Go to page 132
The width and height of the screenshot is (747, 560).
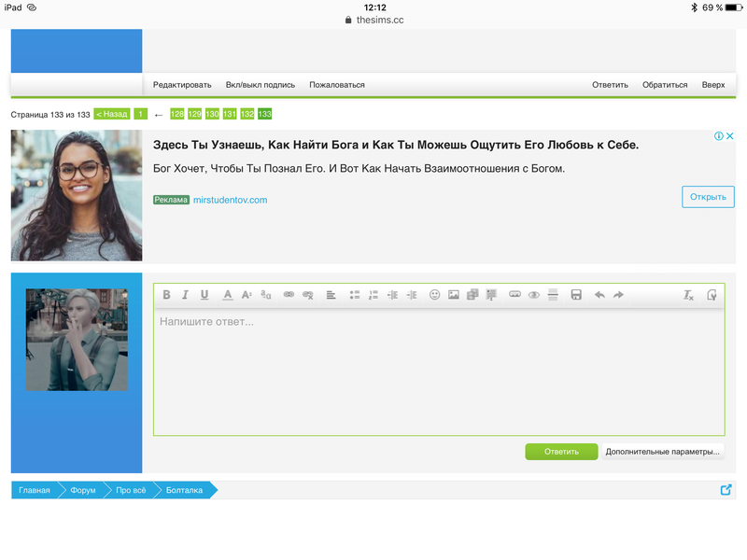tap(247, 114)
